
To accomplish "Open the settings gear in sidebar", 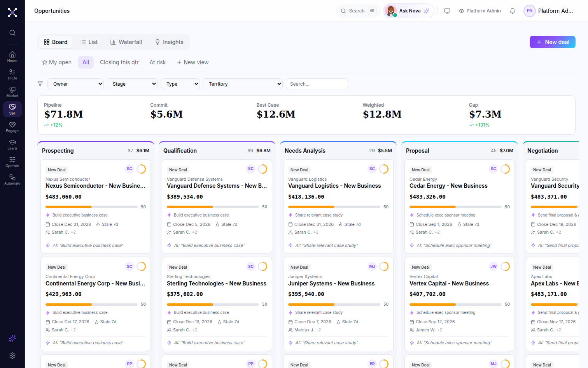I will pyautogui.click(x=12, y=356).
